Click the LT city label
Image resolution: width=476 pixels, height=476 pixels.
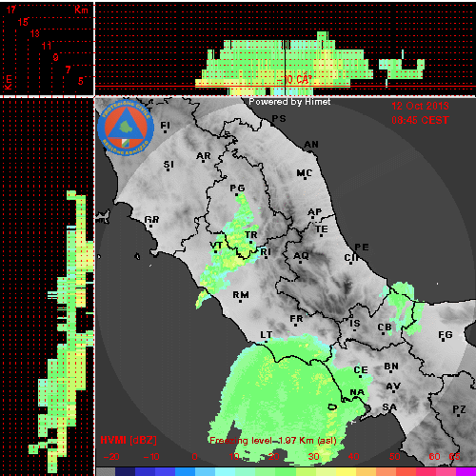266,335
